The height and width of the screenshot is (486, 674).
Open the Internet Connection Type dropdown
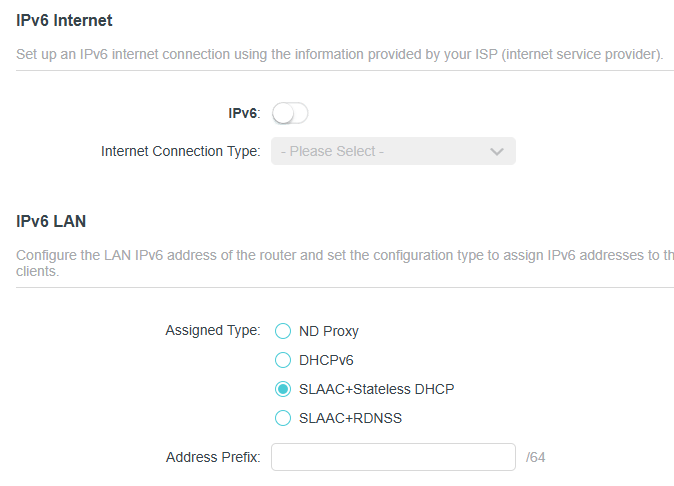(x=393, y=151)
